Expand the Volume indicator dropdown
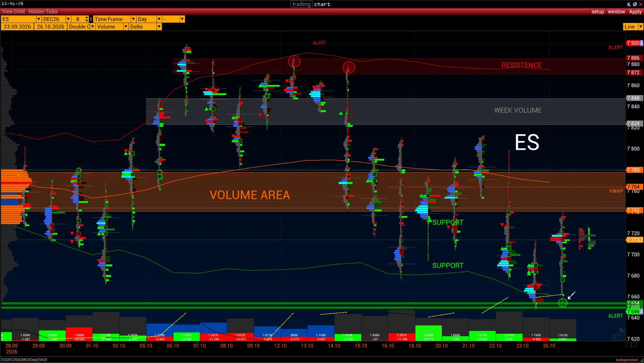Viewport: 644px width, 363px height. 126,27
